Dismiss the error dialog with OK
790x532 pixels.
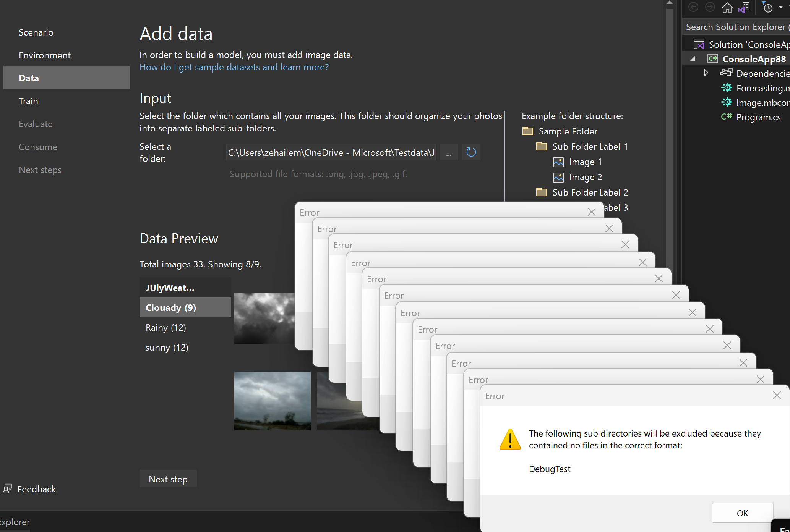(x=742, y=513)
